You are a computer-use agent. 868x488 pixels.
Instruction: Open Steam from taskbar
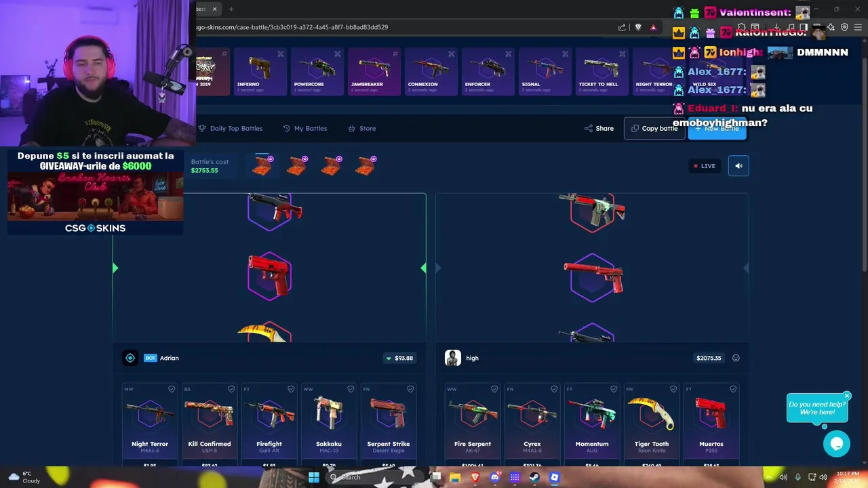(534, 477)
